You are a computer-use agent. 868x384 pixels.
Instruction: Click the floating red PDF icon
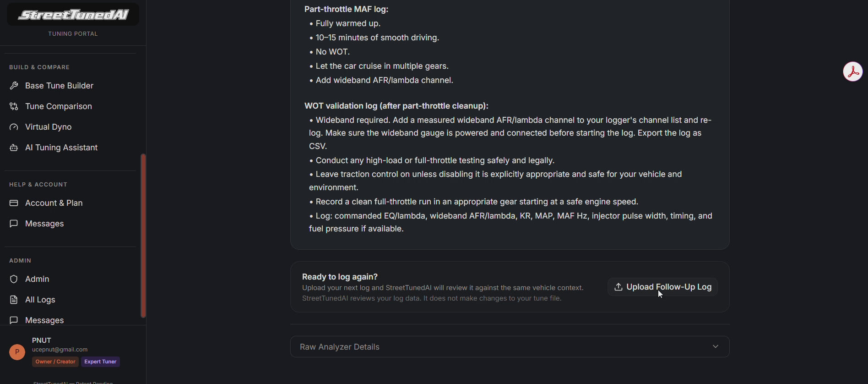[853, 72]
